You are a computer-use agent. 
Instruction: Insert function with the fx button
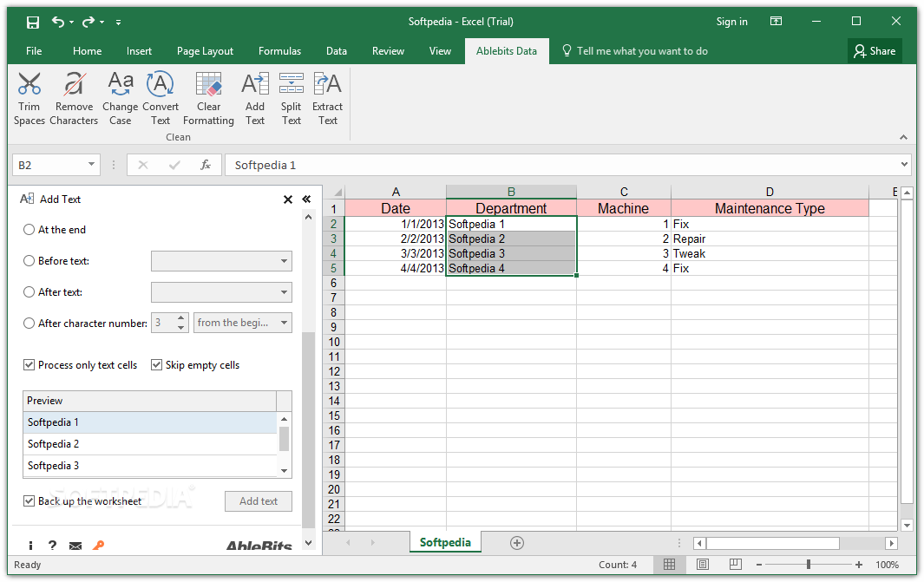tap(205, 165)
